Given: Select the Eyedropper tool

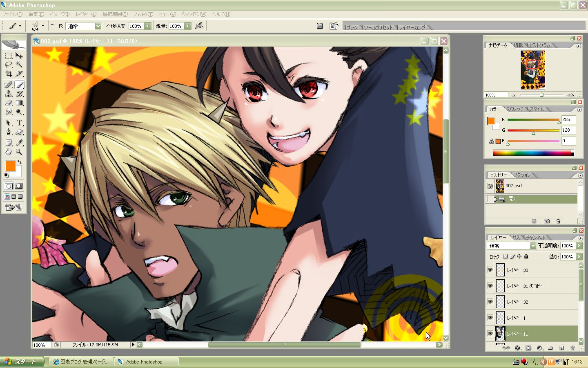Looking at the screenshot, I should coord(19,143).
